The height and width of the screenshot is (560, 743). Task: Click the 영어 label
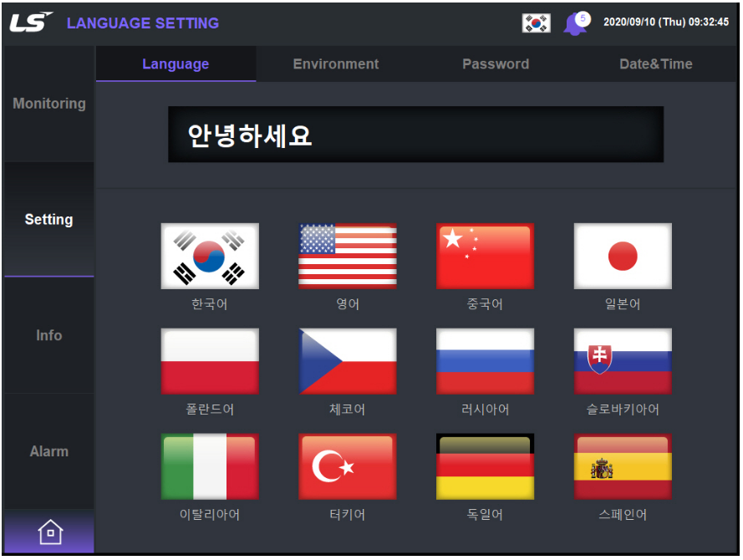348,304
